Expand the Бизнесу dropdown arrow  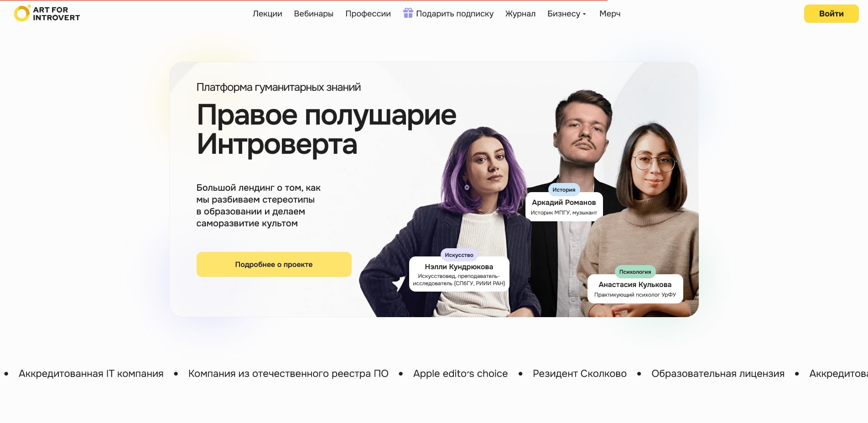(x=584, y=14)
